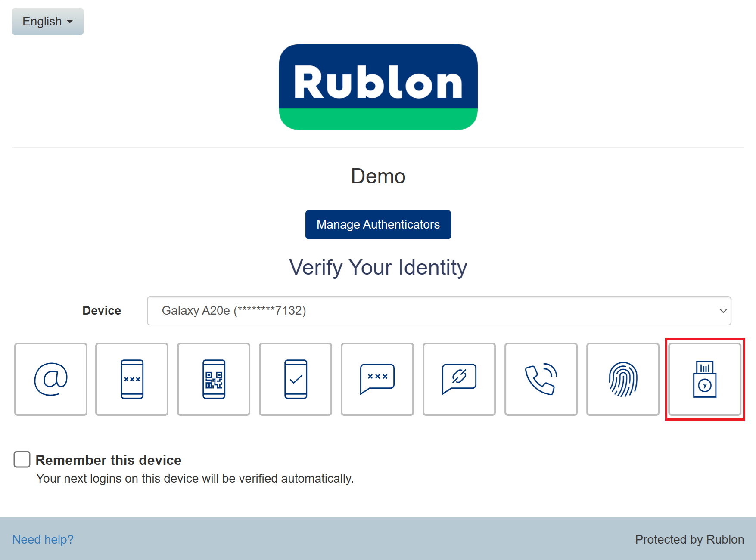756x560 pixels.
Task: Click the chevron arrow in Device dropdown
Action: tap(723, 311)
